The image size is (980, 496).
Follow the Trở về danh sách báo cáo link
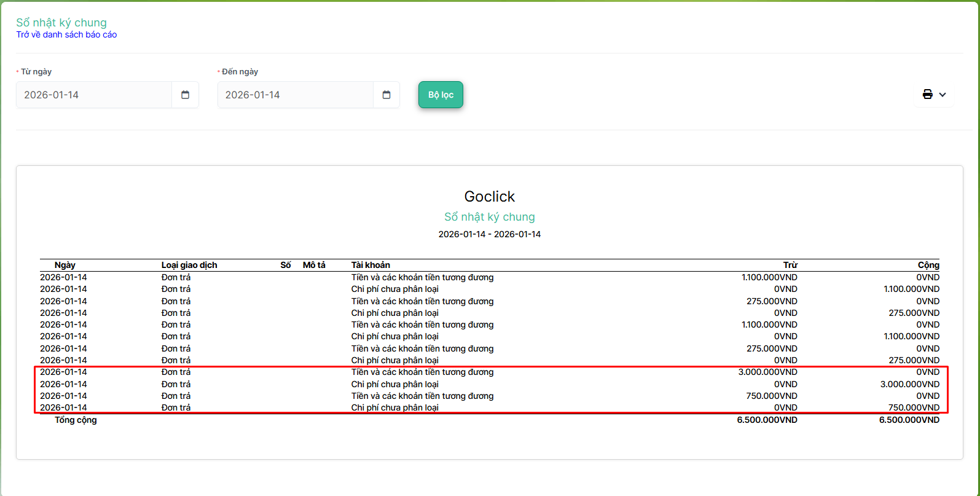pyautogui.click(x=66, y=35)
